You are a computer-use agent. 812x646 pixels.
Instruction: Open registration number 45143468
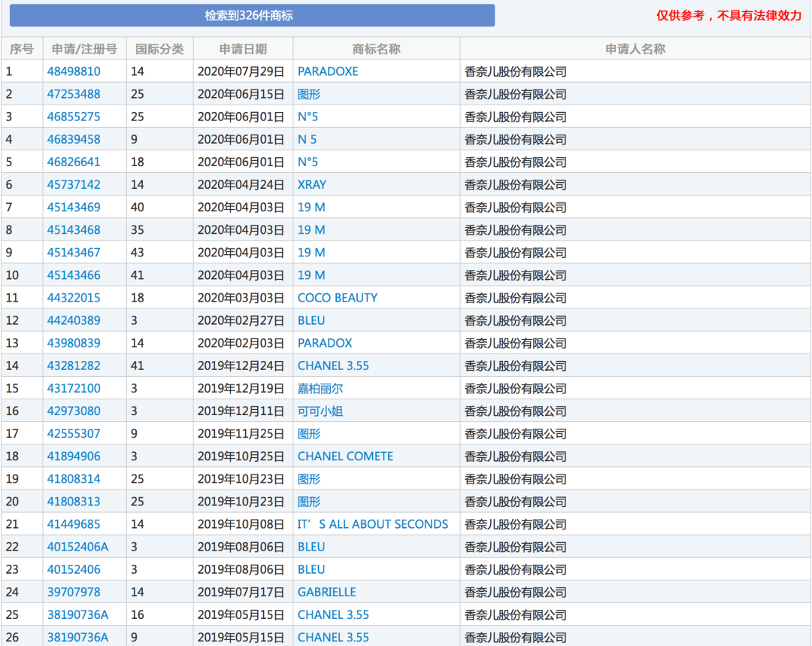tap(74, 230)
